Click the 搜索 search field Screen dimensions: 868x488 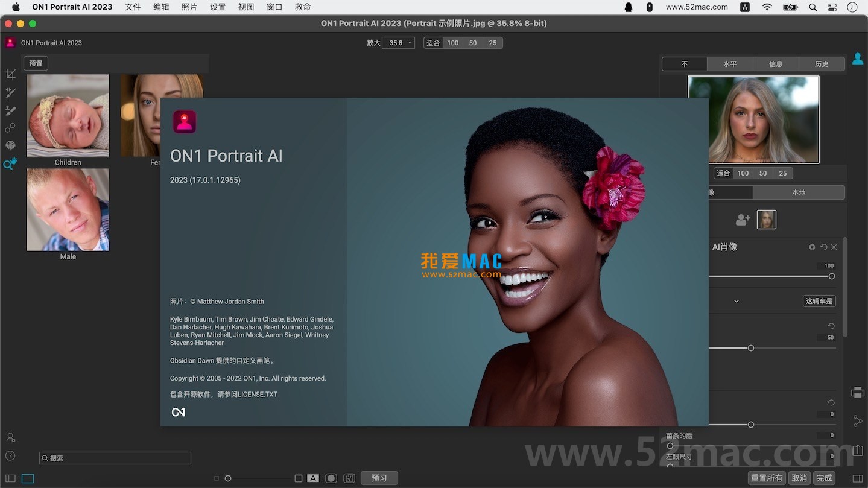coord(115,458)
